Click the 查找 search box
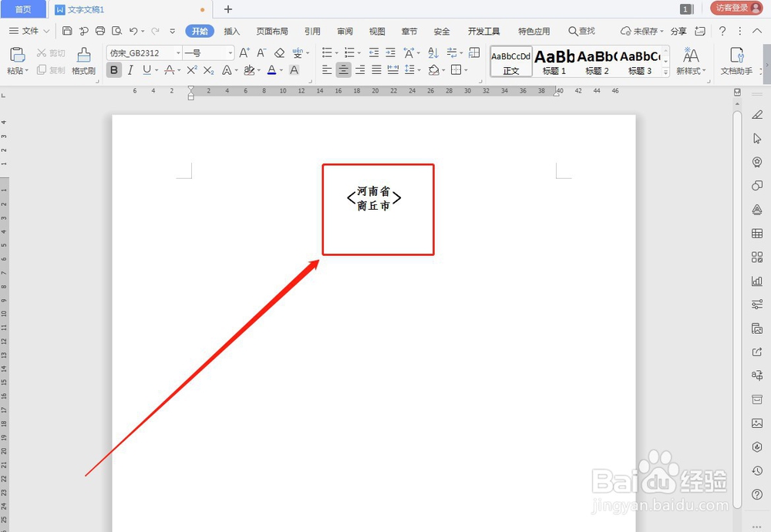The height and width of the screenshot is (532, 771). (x=581, y=31)
